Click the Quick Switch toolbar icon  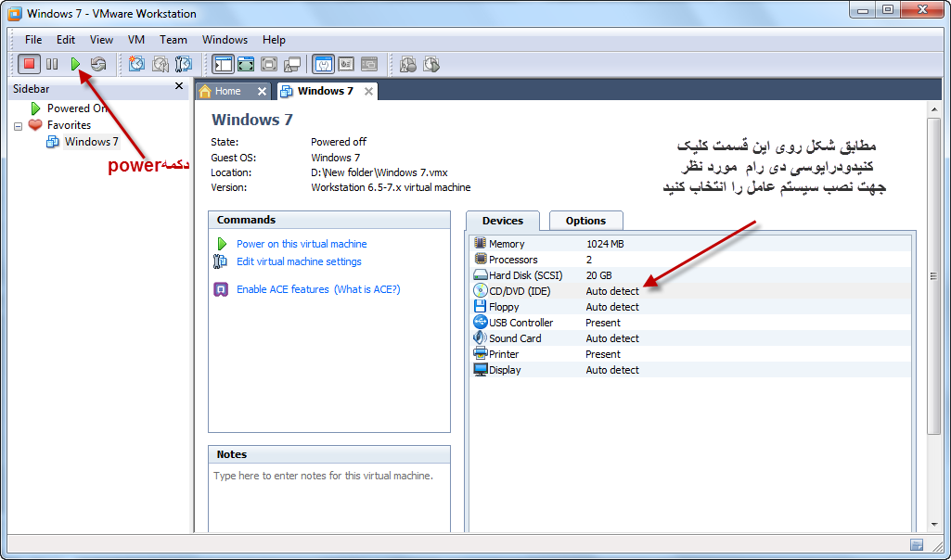tap(246, 64)
